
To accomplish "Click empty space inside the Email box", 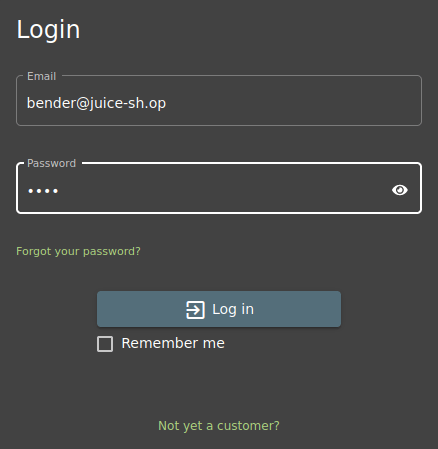I will click(293, 103).
